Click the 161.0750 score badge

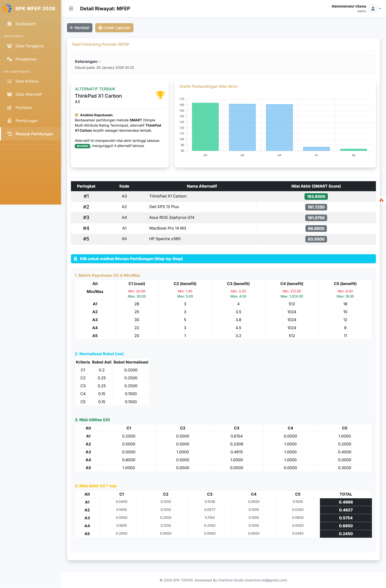(x=316, y=218)
